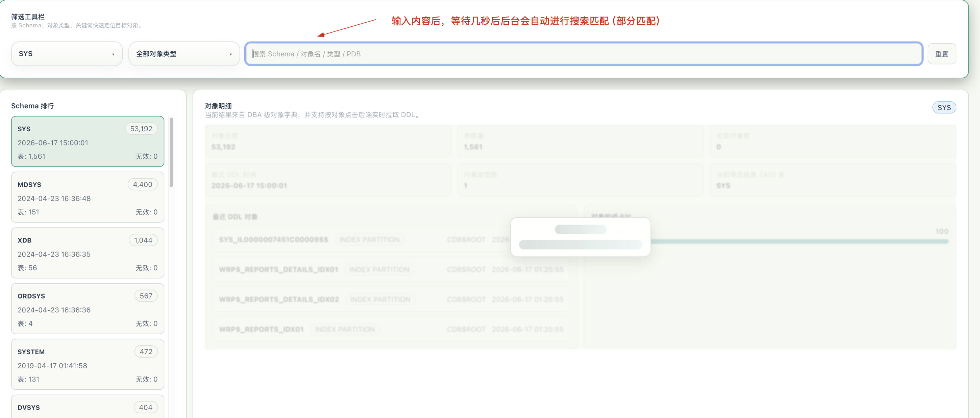The image size is (980, 418).
Task: Open the WRP$_REPORTS_DETAILS_IDX01 object row
Action: pyautogui.click(x=391, y=270)
